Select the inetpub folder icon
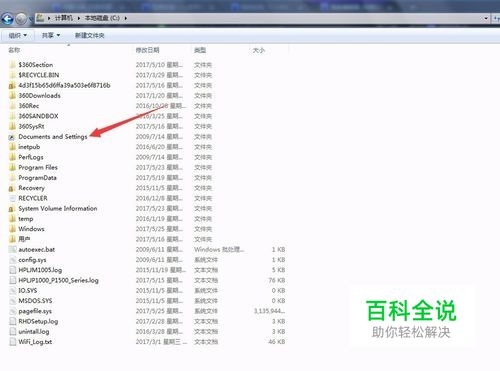The height and width of the screenshot is (371, 500). [x=12, y=147]
